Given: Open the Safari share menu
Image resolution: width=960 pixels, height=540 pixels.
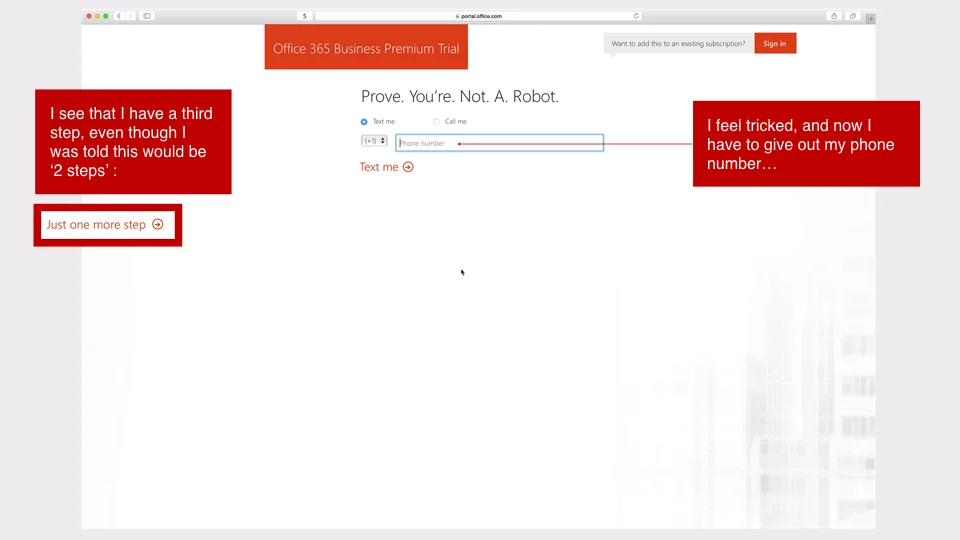Looking at the screenshot, I should tap(834, 16).
